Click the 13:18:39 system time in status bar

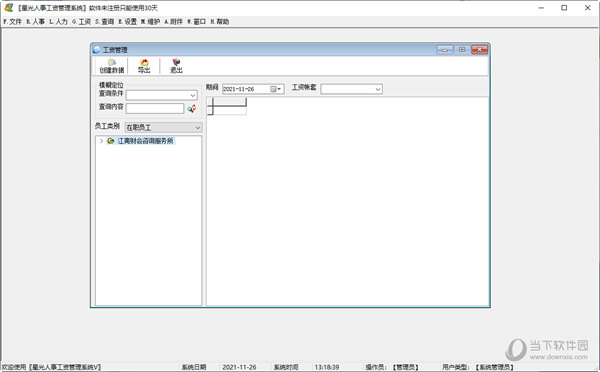pyautogui.click(x=327, y=367)
